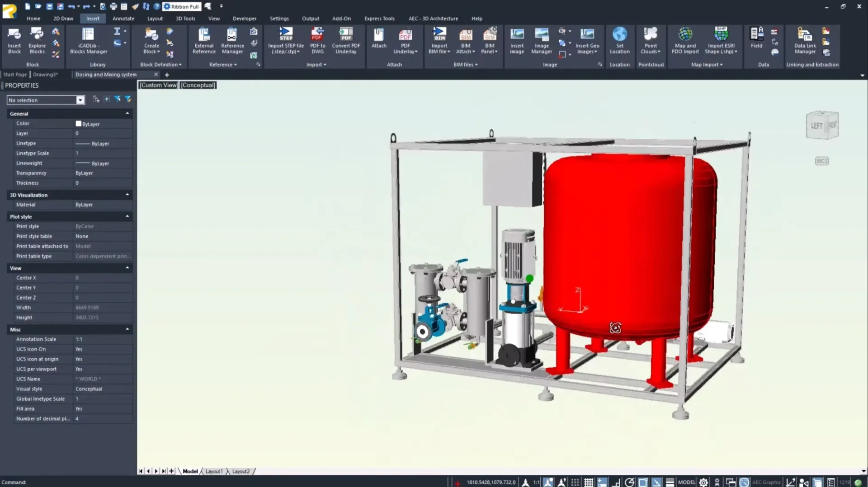The width and height of the screenshot is (868, 487).
Task: Toggle ortho mode in the status bar
Action: pos(616,482)
